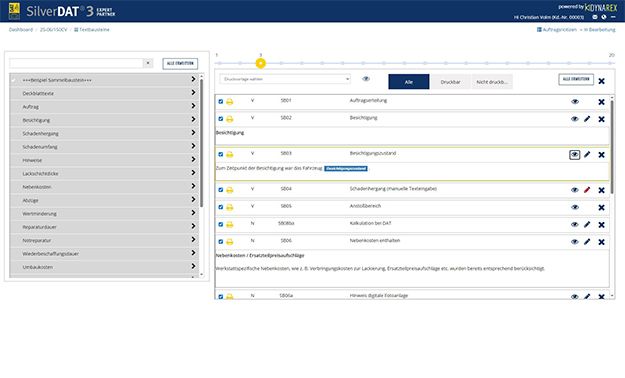Click printer icon in Auftragserteilung row
625x378 pixels.
coord(230,102)
